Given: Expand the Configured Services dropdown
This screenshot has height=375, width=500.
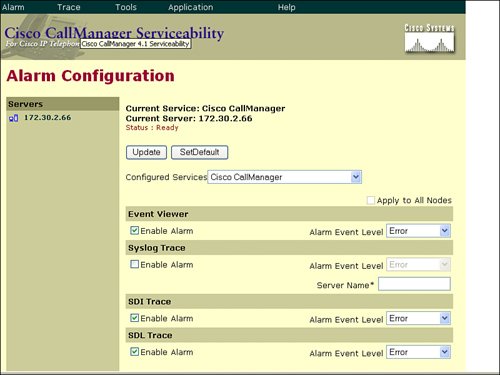Looking at the screenshot, I should pyautogui.click(x=285, y=177).
